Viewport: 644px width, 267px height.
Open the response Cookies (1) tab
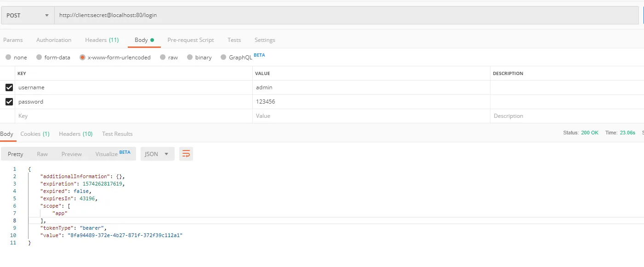35,134
